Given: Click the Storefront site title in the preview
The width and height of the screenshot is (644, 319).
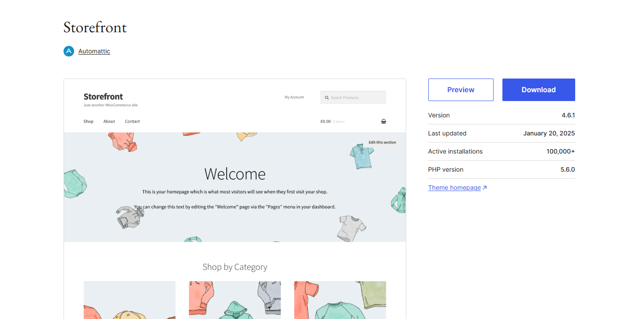Looking at the screenshot, I should (x=103, y=97).
